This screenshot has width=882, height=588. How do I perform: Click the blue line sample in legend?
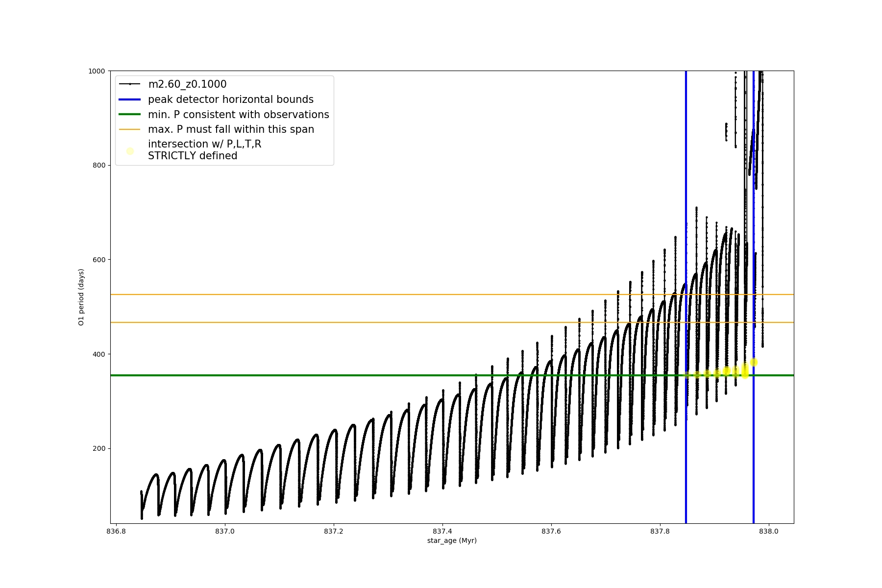(130, 99)
